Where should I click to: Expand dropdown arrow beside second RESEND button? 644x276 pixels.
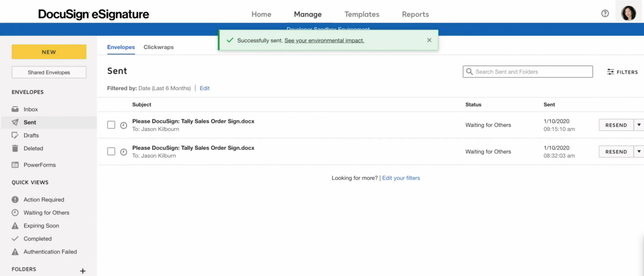[x=639, y=151]
